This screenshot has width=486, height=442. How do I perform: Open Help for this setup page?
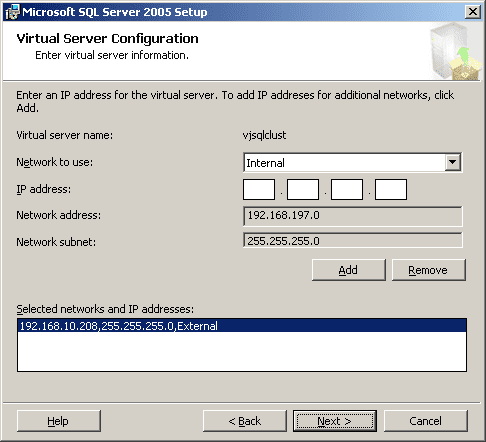tap(59, 421)
